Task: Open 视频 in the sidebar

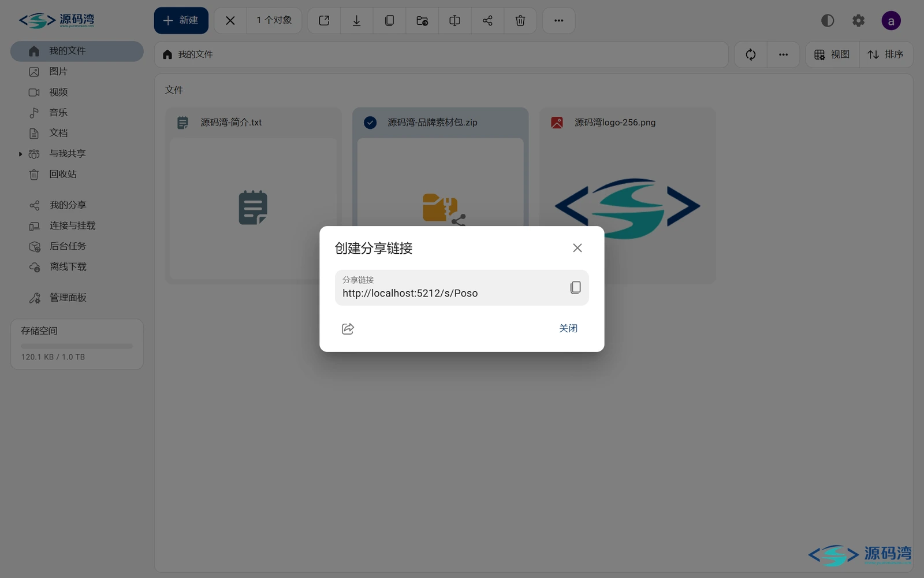Action: [77, 92]
